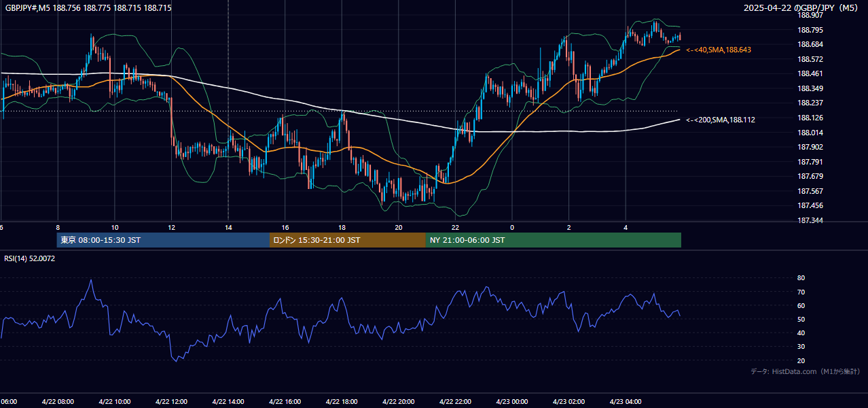The width and height of the screenshot is (868, 408).
Task: Select the ロンドン 15:30-21:00 JST session bar
Action: (x=348, y=240)
